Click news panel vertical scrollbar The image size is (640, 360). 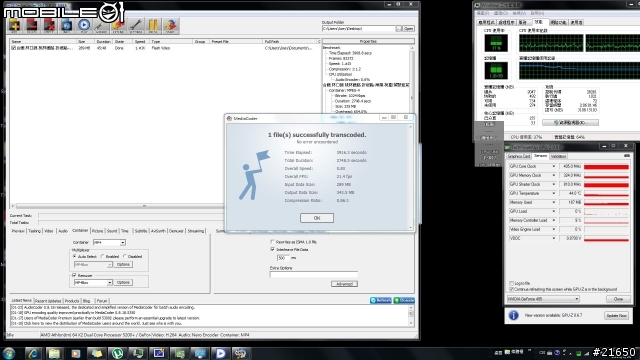tap(411, 315)
